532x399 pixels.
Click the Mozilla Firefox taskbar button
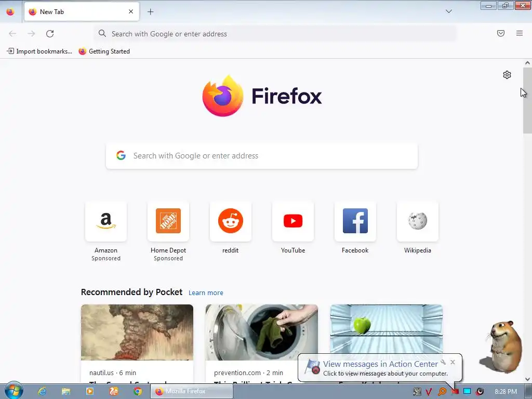[x=192, y=391]
